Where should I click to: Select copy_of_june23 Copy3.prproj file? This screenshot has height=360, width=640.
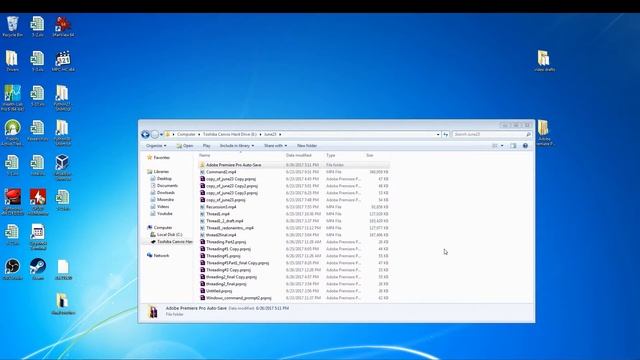point(232,193)
